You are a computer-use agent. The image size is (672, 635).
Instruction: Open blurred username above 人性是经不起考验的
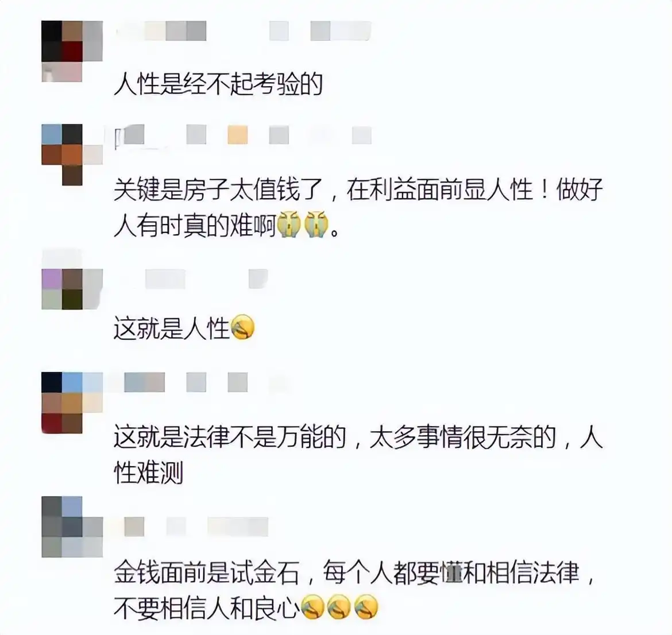tap(244, 31)
